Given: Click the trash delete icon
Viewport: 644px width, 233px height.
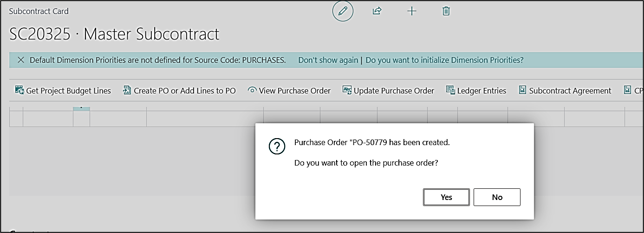Looking at the screenshot, I should 446,11.
